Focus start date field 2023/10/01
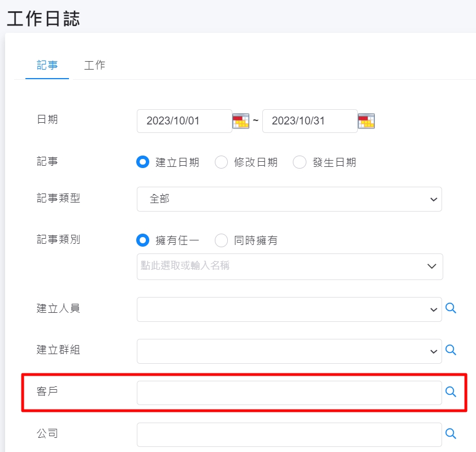476x452 pixels. tap(184, 121)
